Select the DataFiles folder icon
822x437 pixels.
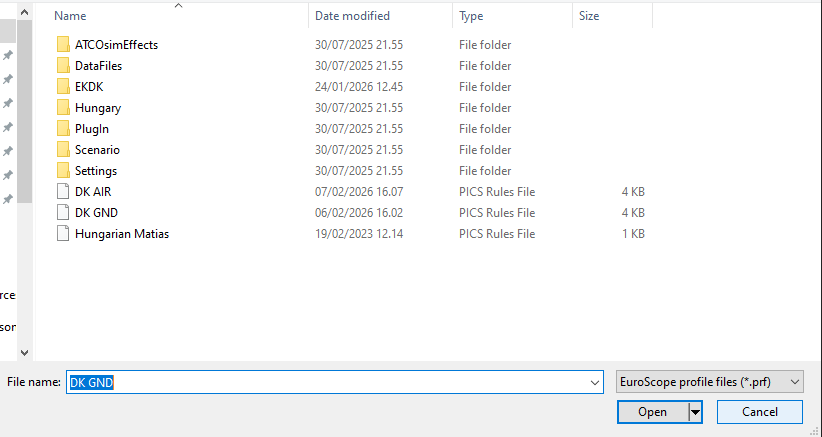pyautogui.click(x=63, y=66)
